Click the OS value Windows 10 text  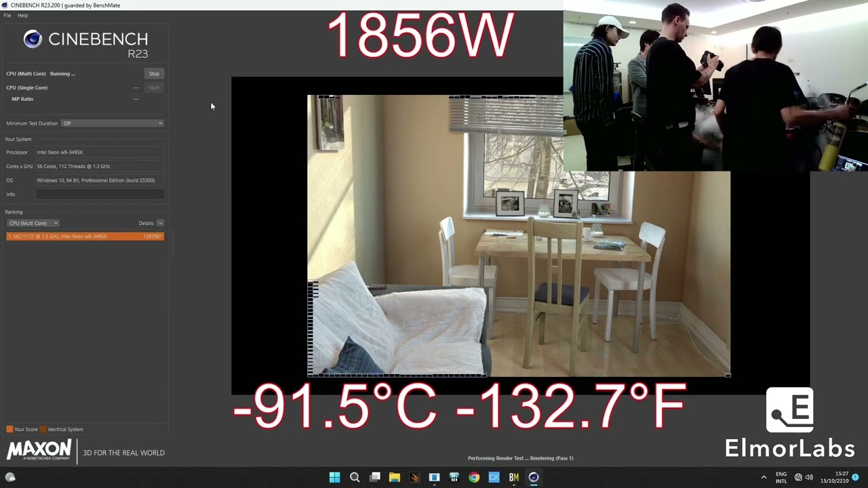point(96,180)
